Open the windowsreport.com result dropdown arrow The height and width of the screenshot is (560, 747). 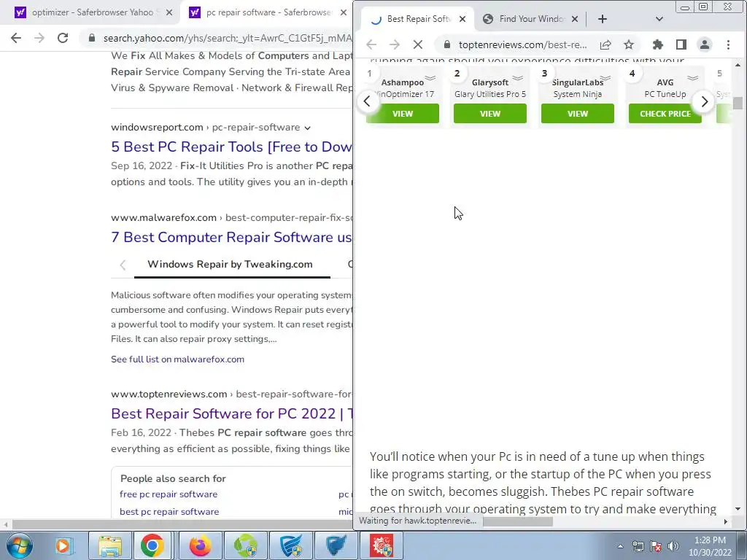click(307, 128)
